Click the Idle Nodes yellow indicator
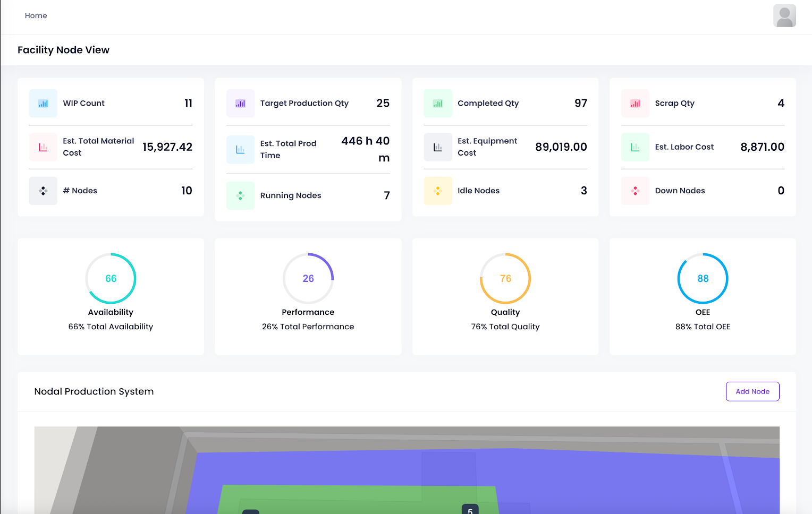 [438, 191]
